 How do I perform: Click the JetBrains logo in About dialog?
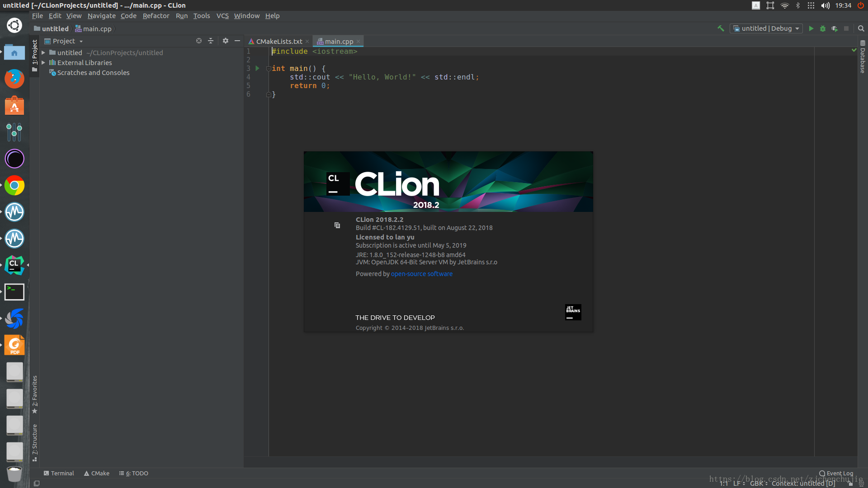click(x=573, y=312)
